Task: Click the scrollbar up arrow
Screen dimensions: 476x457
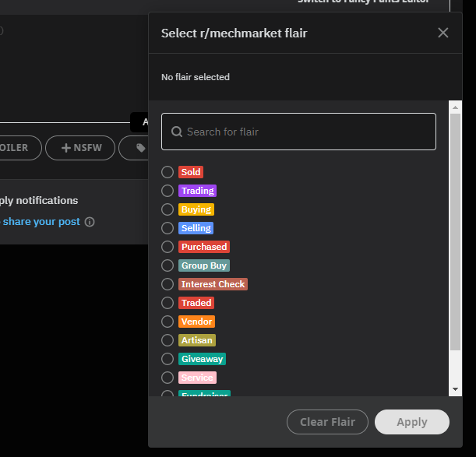Action: tap(455, 107)
